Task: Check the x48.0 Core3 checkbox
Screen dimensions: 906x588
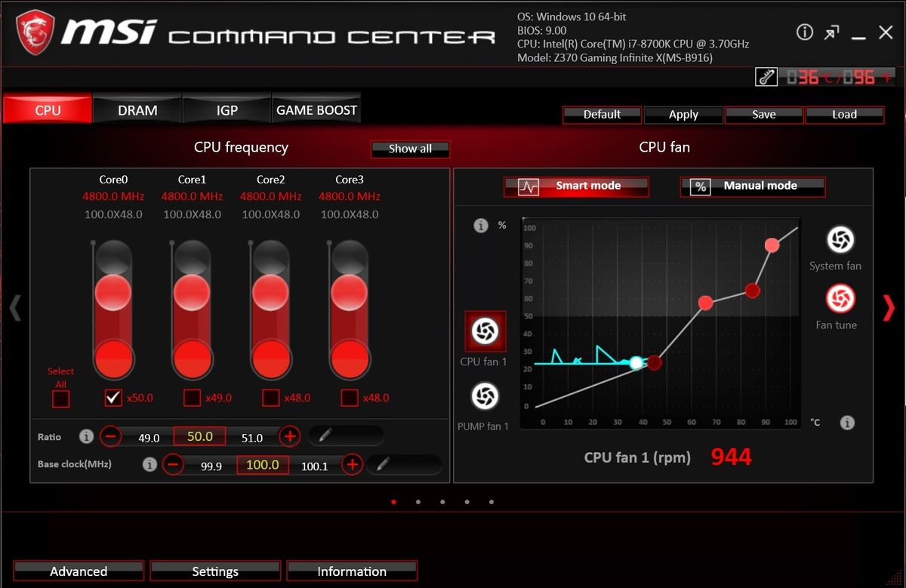Action: click(x=349, y=397)
